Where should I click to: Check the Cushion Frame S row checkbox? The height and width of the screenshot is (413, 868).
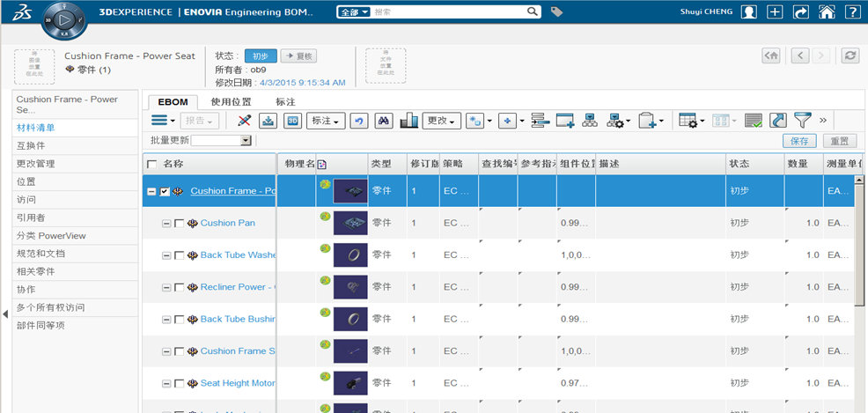[x=179, y=351]
